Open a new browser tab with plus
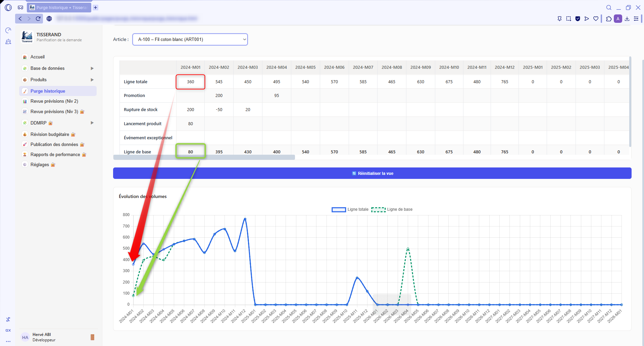The height and width of the screenshot is (346, 644). (96, 7)
